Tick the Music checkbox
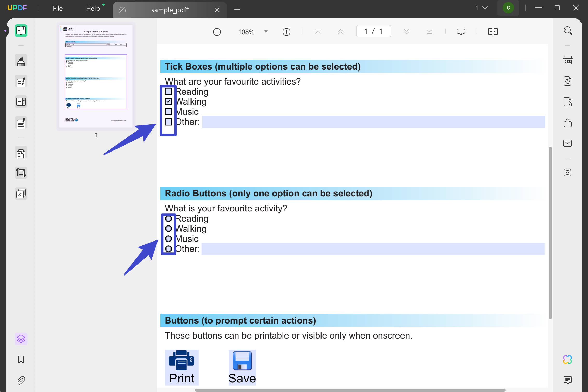Screen dimensions: 588x392 pos(168,112)
